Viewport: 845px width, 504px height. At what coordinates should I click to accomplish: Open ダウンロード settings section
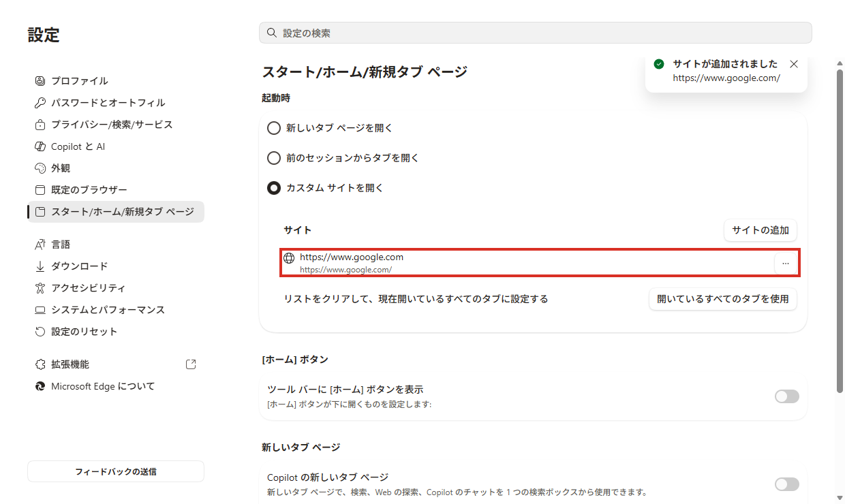point(115,266)
